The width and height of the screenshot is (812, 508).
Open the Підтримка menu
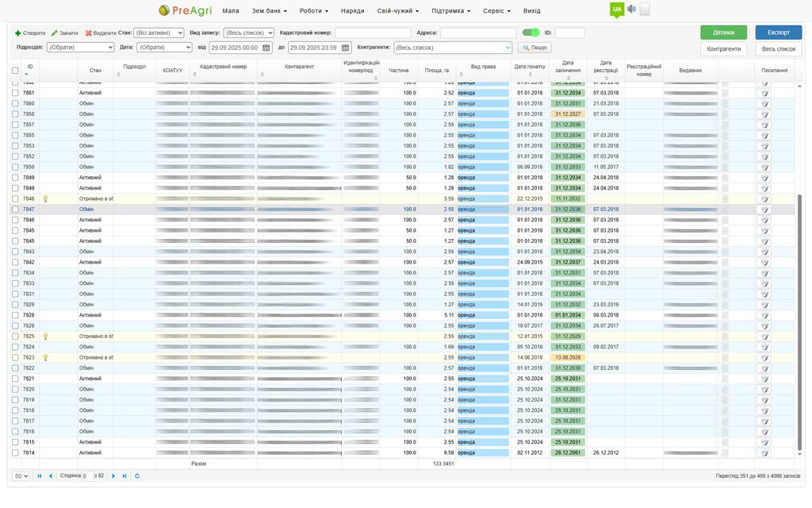point(450,11)
